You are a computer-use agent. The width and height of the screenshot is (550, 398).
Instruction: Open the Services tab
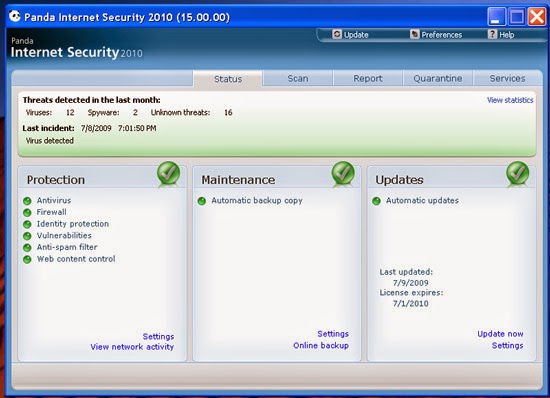tap(507, 78)
